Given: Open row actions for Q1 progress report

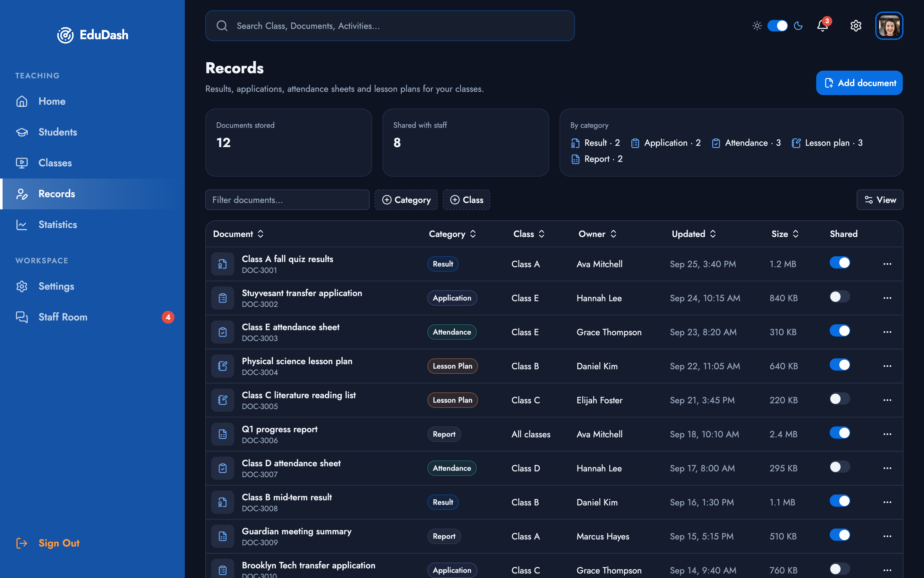Looking at the screenshot, I should tap(887, 434).
